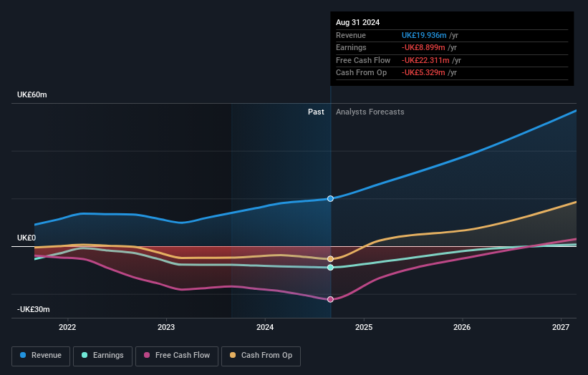
Task: Toggle the Revenue series legend button
Action: (x=41, y=356)
